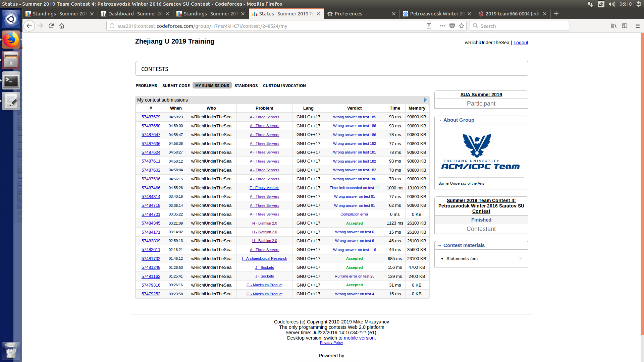
Task: Expand submissions filter blue arrow
Action: click(425, 100)
